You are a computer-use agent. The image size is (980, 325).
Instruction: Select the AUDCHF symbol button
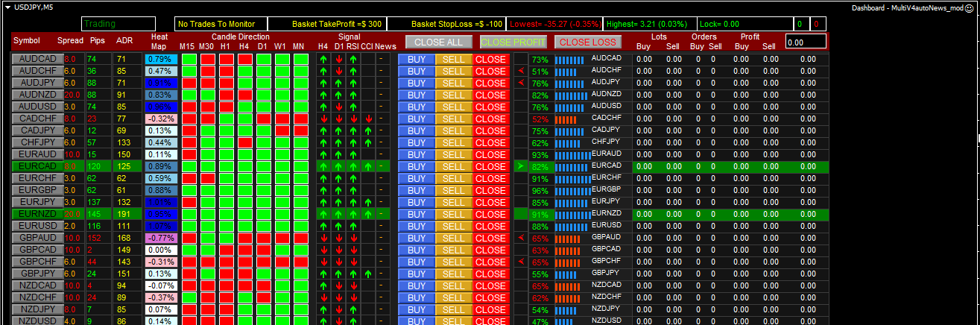click(37, 71)
